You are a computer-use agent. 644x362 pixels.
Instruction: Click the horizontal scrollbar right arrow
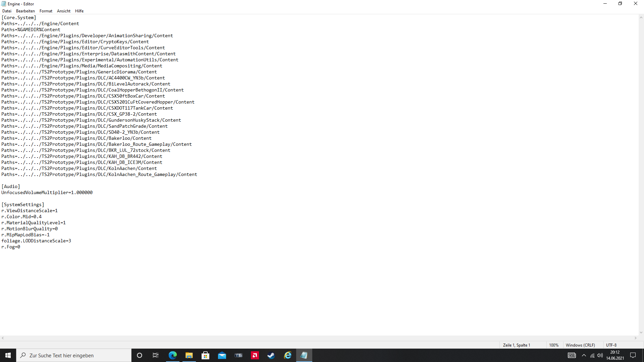point(636,338)
